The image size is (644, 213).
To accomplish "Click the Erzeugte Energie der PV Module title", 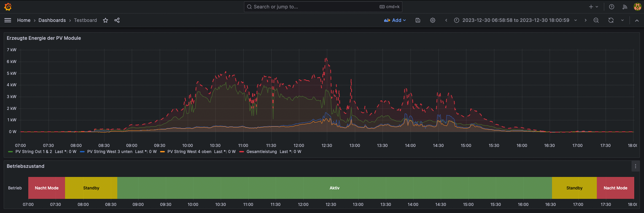I will [44, 38].
